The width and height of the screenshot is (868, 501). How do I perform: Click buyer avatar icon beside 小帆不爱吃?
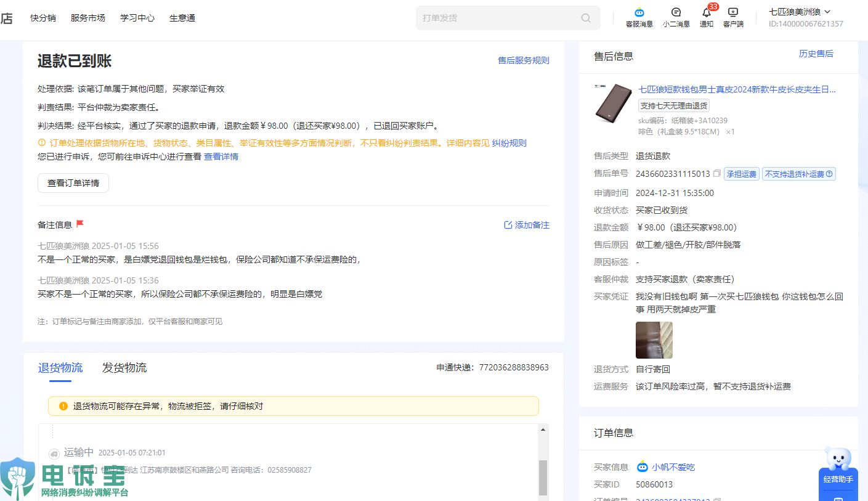pyautogui.click(x=643, y=466)
